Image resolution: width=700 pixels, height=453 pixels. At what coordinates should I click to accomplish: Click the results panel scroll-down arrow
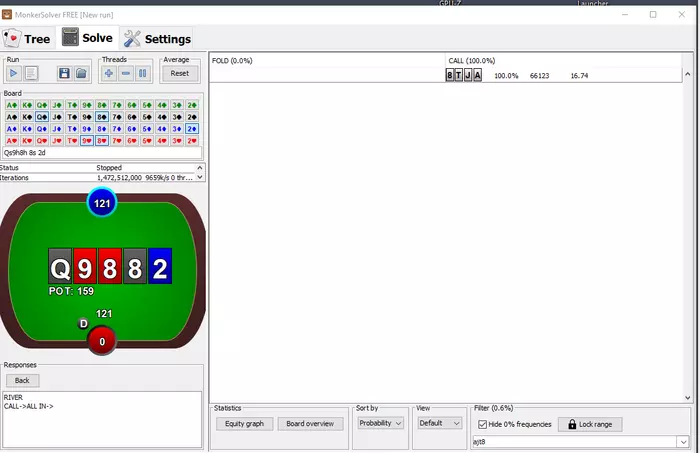tap(688, 398)
